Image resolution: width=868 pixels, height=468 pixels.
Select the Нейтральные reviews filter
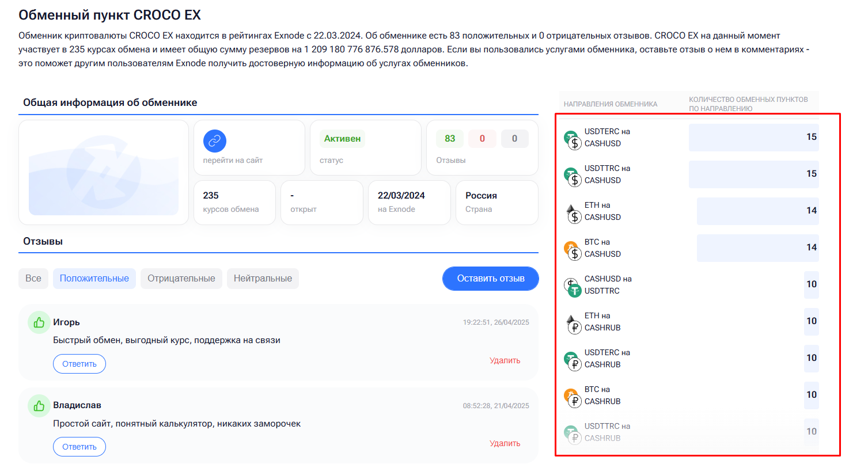263,279
